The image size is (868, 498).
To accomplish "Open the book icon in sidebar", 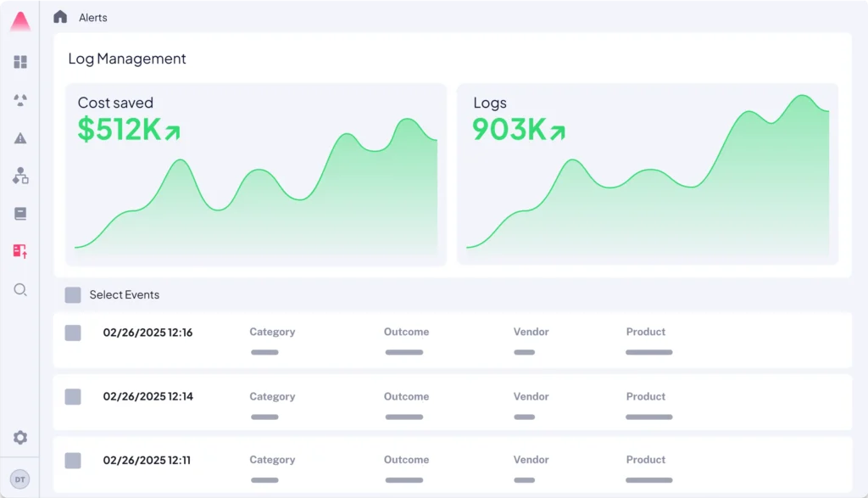I will coord(20,214).
